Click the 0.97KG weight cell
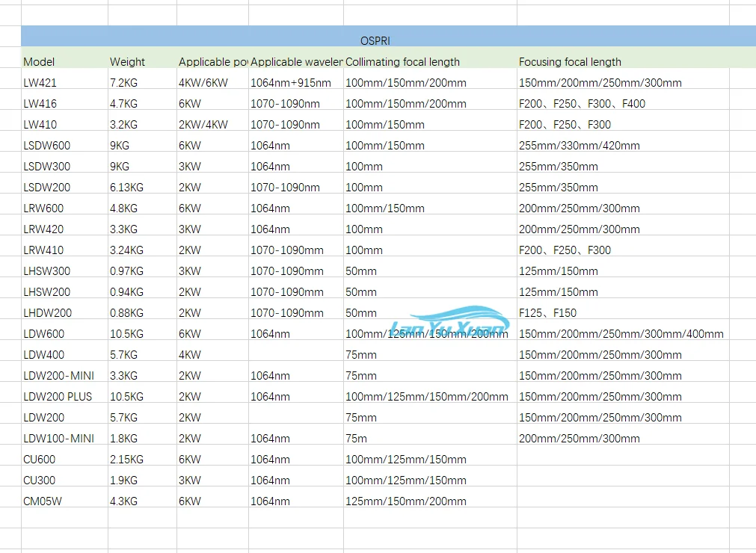 (x=142, y=266)
